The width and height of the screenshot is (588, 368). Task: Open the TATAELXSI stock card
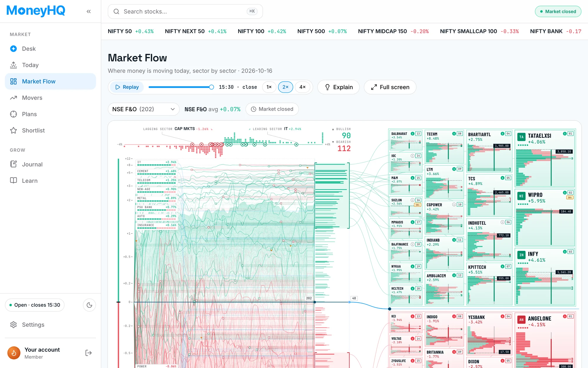(545, 158)
